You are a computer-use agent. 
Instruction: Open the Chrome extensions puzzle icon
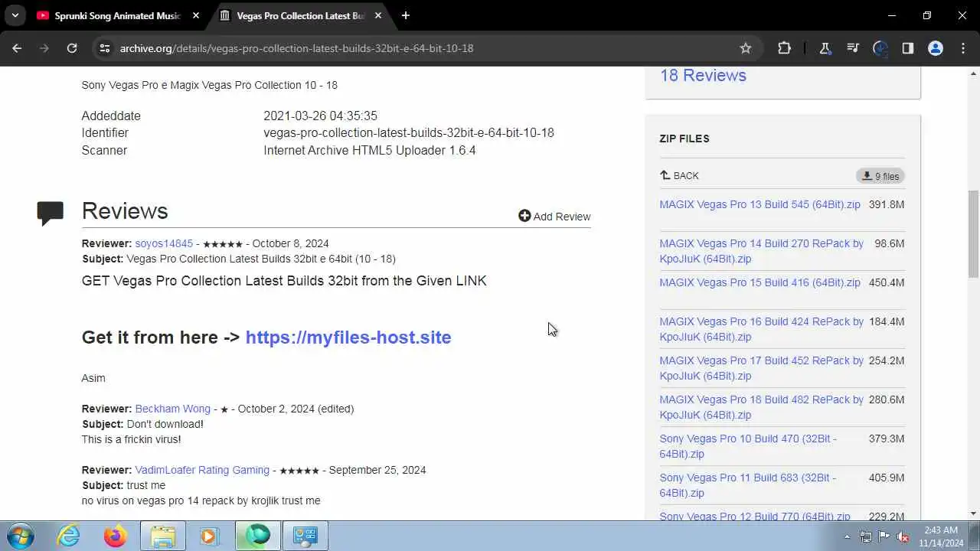(x=784, y=48)
